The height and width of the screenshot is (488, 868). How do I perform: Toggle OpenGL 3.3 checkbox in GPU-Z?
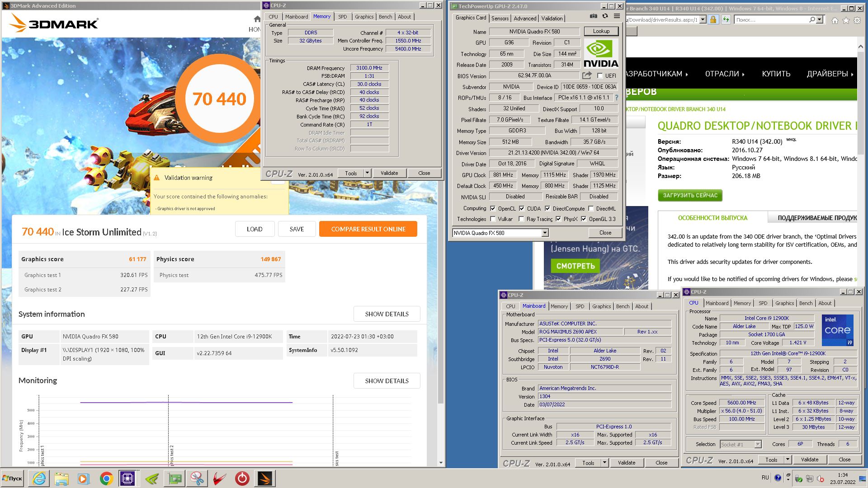(x=584, y=219)
